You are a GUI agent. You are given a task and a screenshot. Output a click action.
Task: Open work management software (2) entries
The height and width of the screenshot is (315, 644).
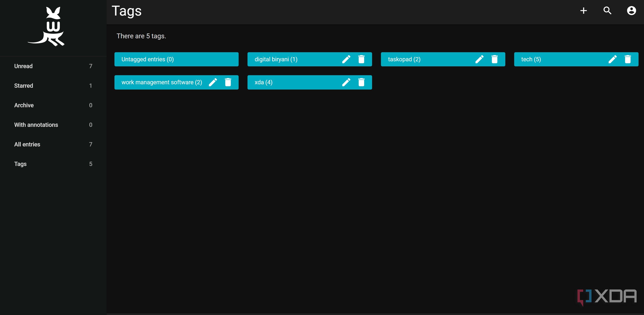pos(162,82)
